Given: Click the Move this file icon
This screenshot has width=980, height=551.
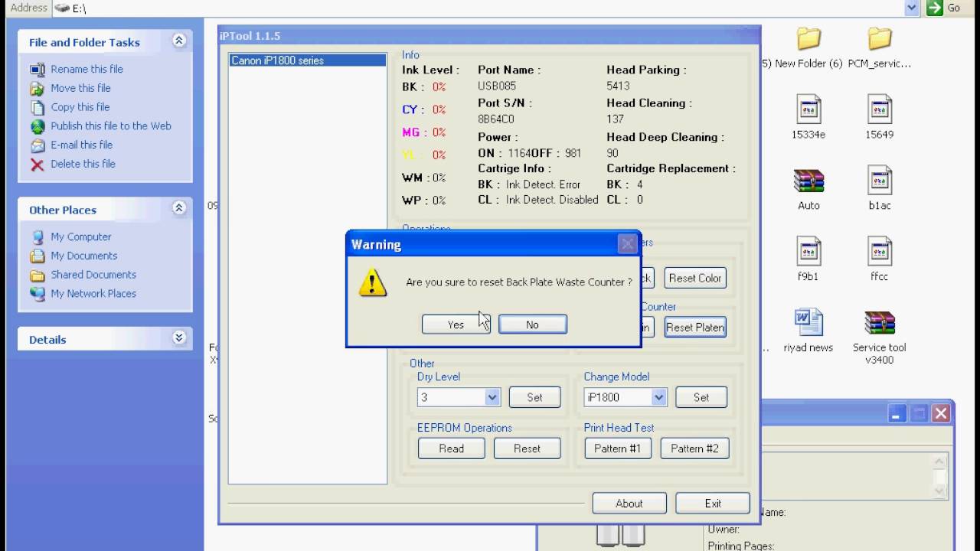Looking at the screenshot, I should 38,89.
